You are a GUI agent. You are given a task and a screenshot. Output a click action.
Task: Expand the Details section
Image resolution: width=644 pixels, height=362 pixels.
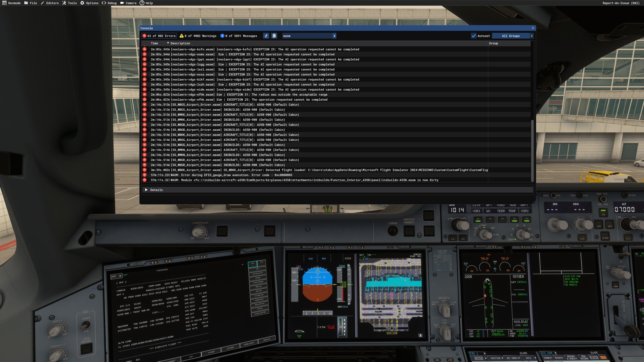pos(146,190)
